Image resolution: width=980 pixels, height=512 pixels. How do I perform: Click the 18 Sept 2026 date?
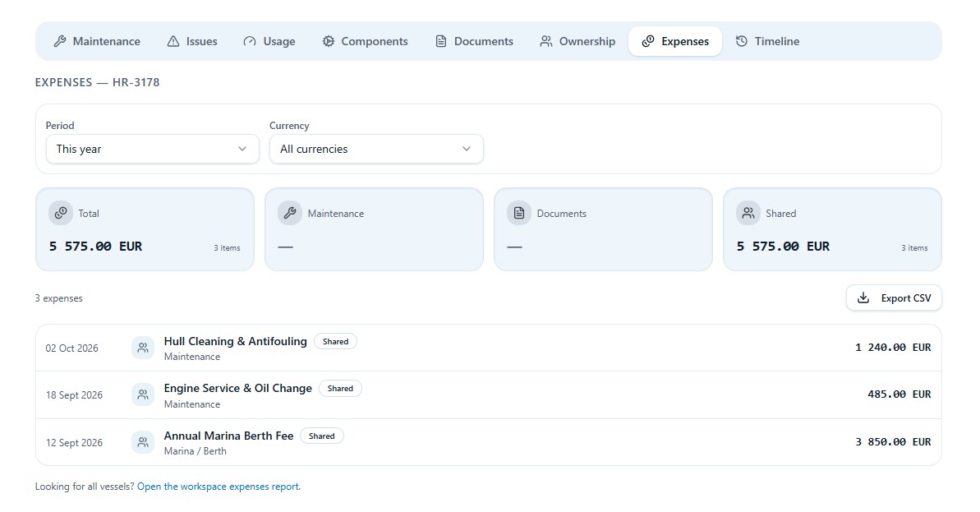tap(75, 395)
